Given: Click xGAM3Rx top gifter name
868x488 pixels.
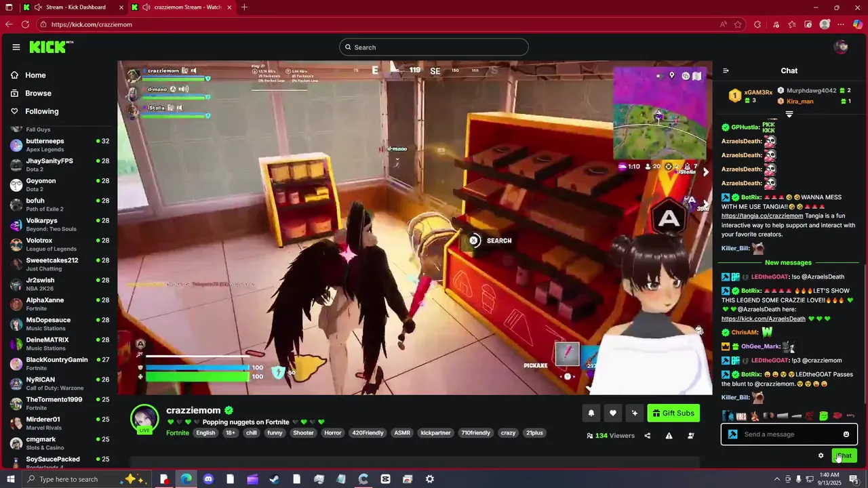Looking at the screenshot, I should click(758, 92).
